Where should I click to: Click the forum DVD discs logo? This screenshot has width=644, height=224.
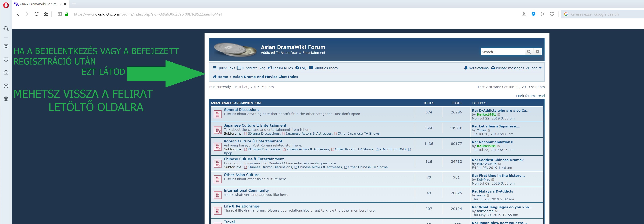(x=235, y=50)
